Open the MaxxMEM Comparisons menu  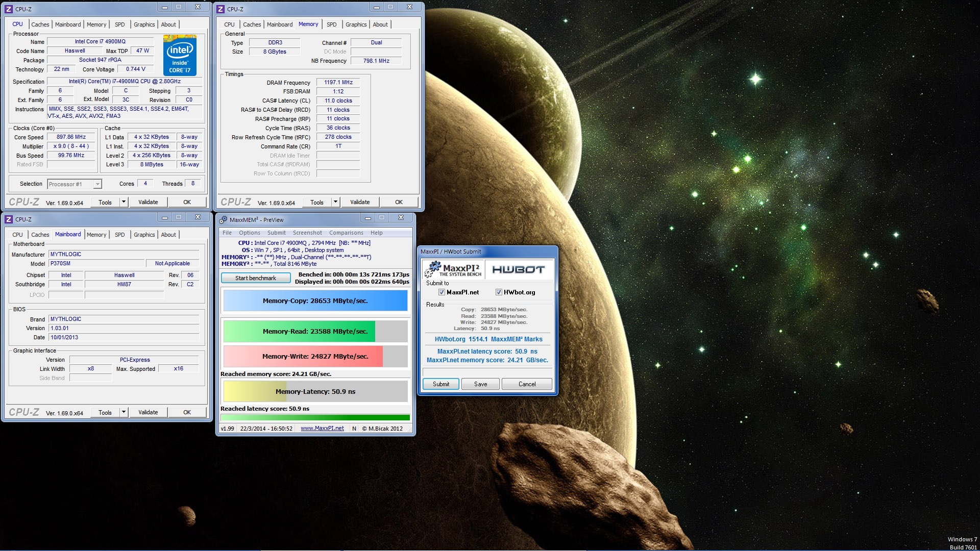[x=346, y=233]
